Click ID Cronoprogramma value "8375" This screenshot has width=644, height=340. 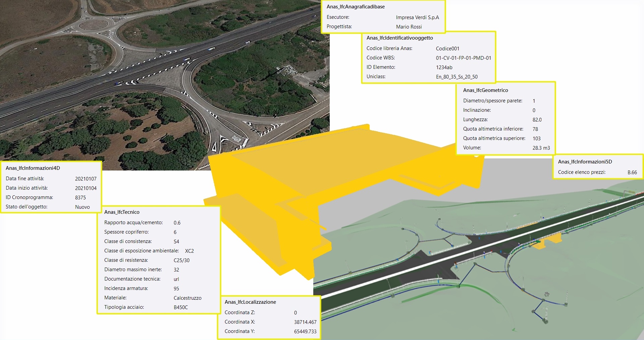[x=81, y=197]
